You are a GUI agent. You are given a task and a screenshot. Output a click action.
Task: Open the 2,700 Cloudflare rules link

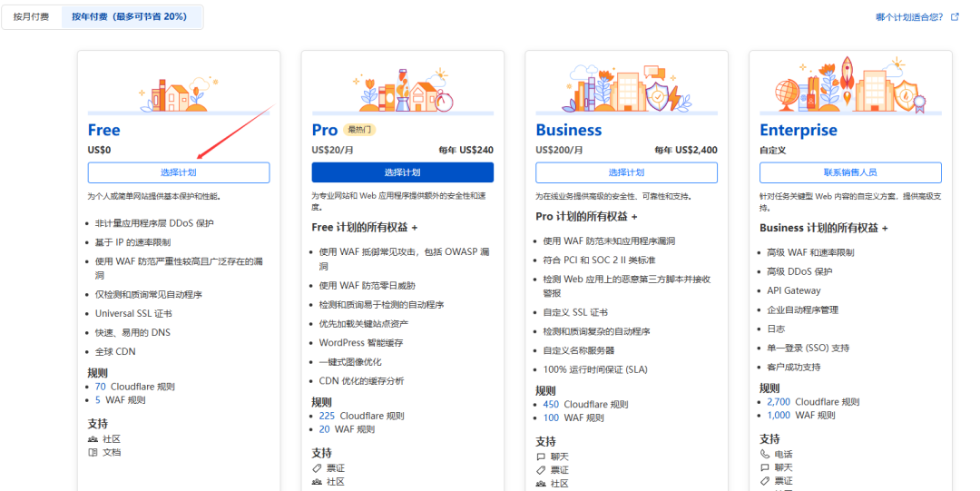pyautogui.click(x=779, y=402)
